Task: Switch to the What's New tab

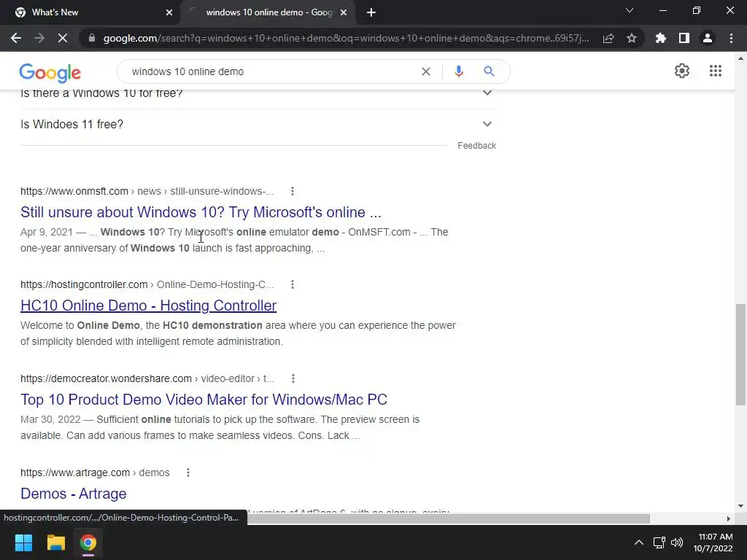Action: 90,12
